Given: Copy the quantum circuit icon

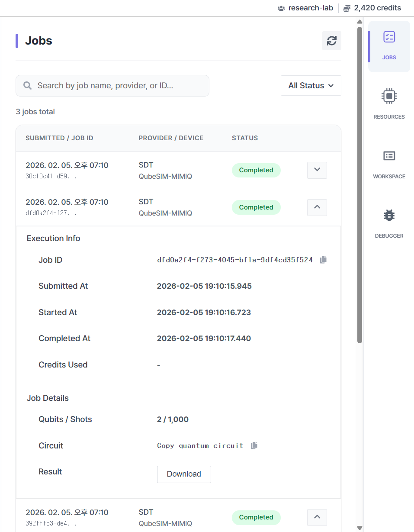Looking at the screenshot, I should pyautogui.click(x=254, y=445).
